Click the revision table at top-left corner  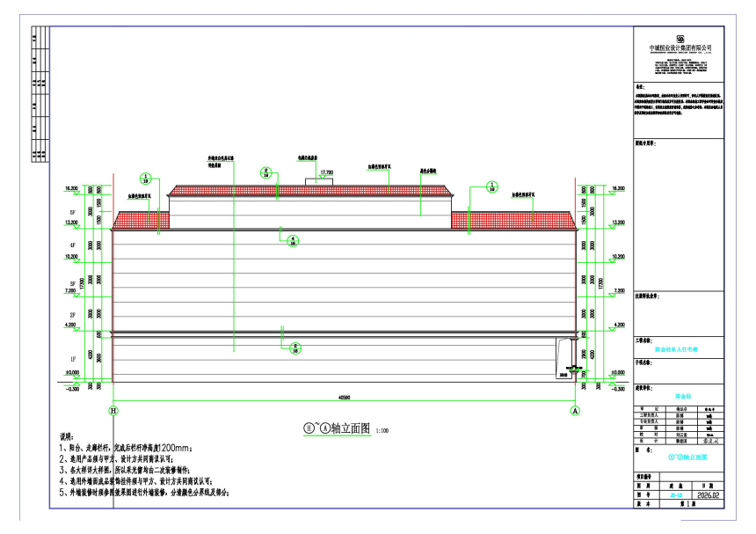coord(39,92)
